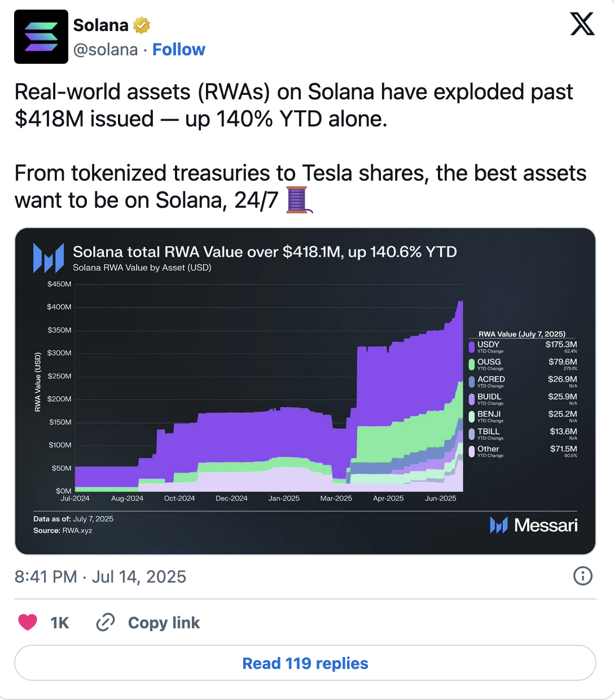Click the chain-link icon beside Copy link

tap(104, 623)
